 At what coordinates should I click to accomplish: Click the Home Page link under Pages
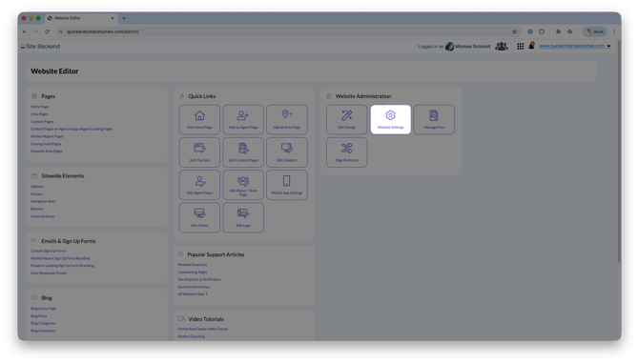(x=39, y=107)
